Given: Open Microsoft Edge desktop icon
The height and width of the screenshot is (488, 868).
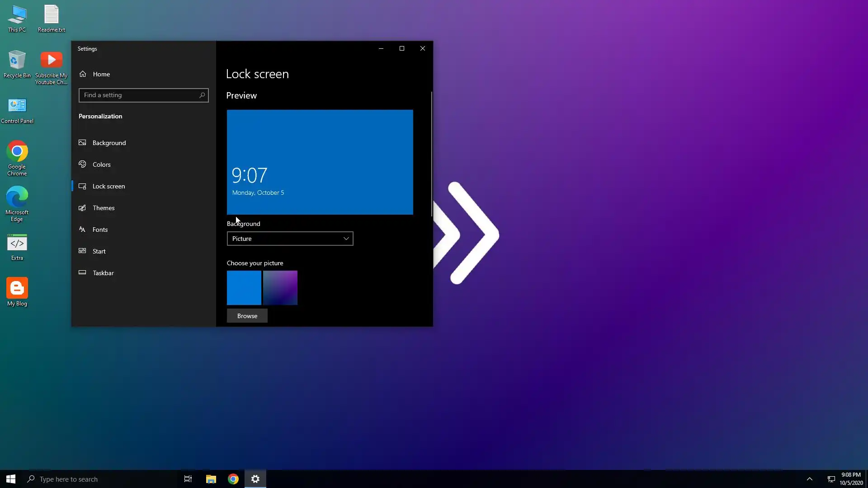Looking at the screenshot, I should click(17, 197).
